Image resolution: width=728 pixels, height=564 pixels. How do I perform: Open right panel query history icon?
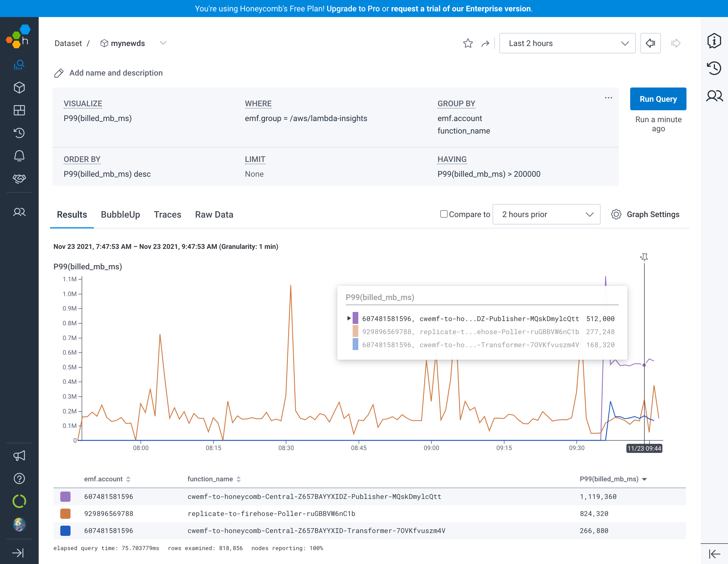point(714,68)
